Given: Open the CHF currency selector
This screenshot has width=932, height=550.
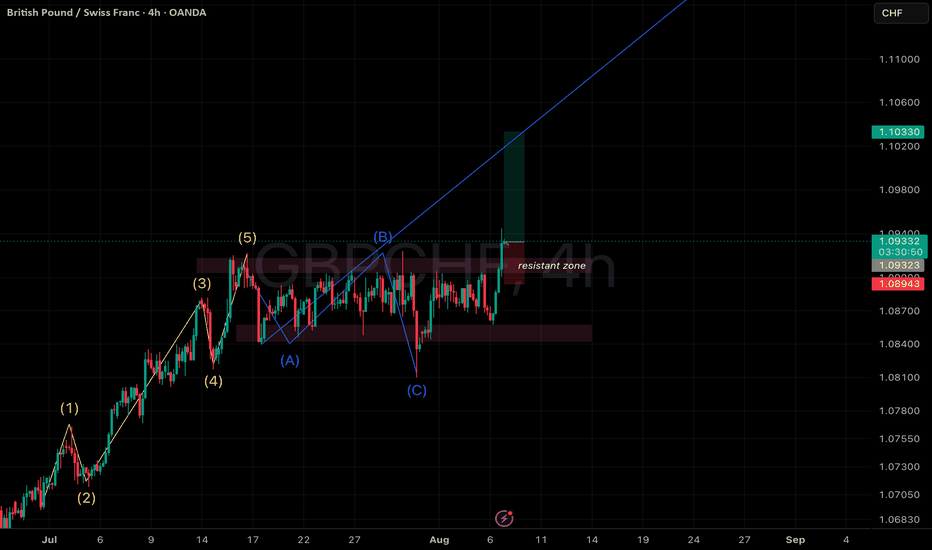Looking at the screenshot, I should click(900, 13).
